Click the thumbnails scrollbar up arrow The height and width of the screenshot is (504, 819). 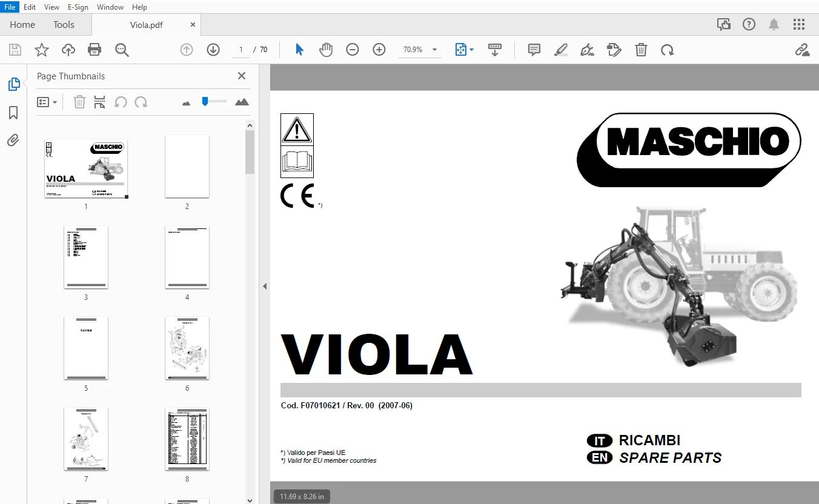[250, 125]
